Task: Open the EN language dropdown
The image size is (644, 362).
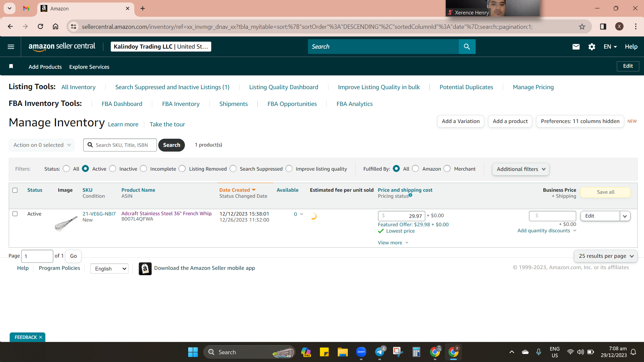Action: [610, 47]
